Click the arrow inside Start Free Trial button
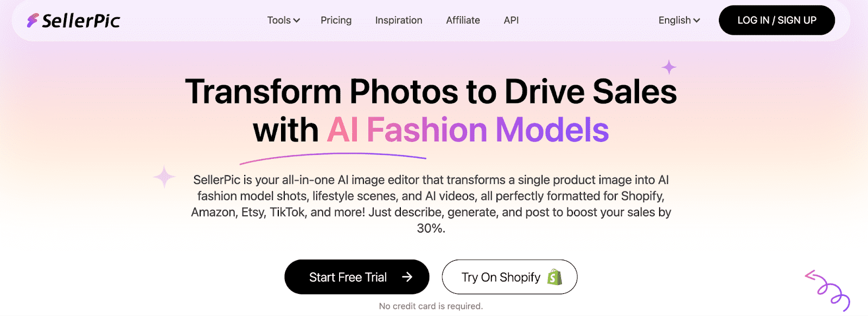The image size is (868, 316). [406, 277]
